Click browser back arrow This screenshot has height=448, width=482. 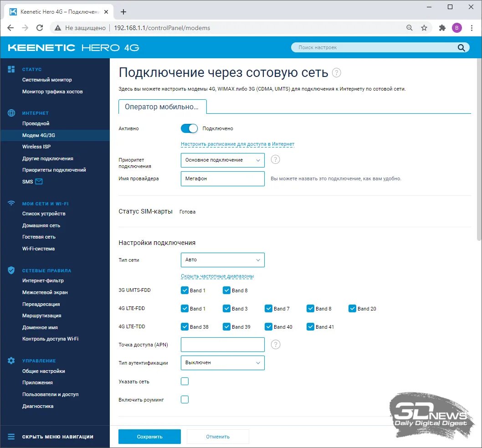point(10,28)
